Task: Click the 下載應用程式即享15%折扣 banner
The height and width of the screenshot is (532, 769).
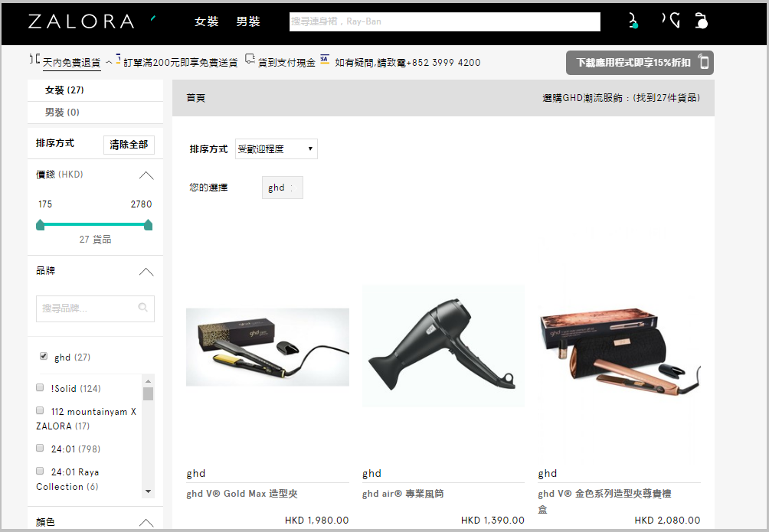Action: [x=640, y=63]
